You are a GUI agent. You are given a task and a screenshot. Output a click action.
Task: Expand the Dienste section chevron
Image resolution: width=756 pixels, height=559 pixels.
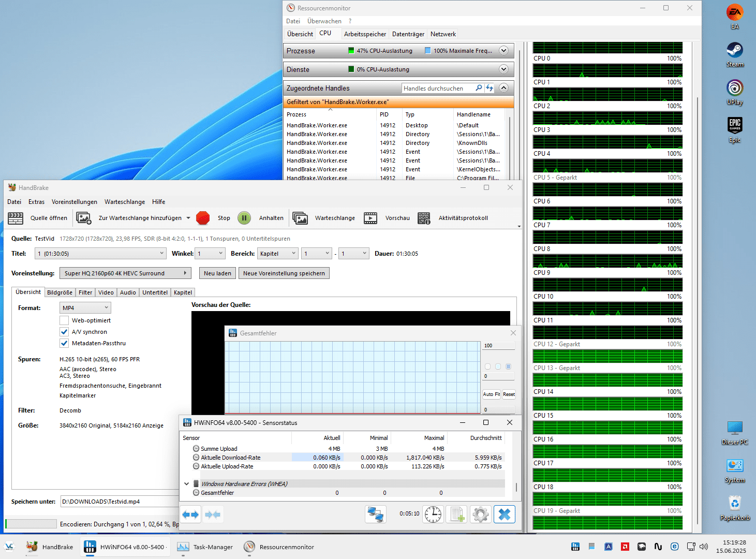pos(503,69)
